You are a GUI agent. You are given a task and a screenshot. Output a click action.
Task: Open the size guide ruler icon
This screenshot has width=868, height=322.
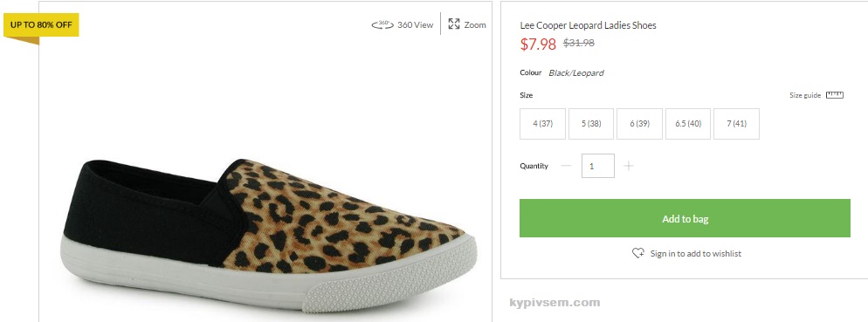click(834, 95)
